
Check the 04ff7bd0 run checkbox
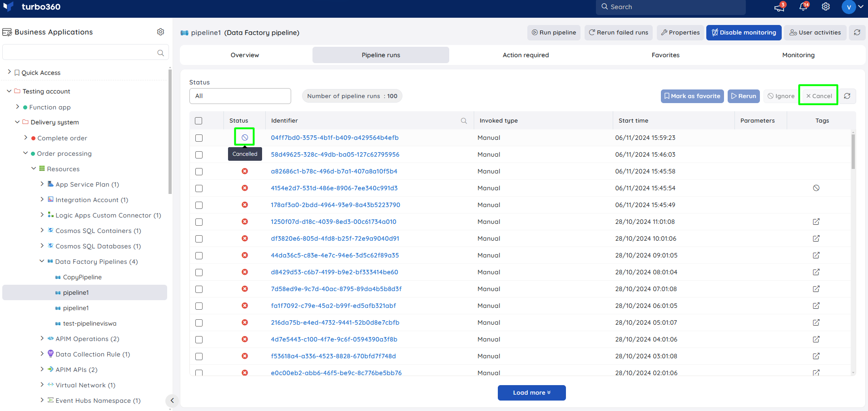[x=199, y=138]
